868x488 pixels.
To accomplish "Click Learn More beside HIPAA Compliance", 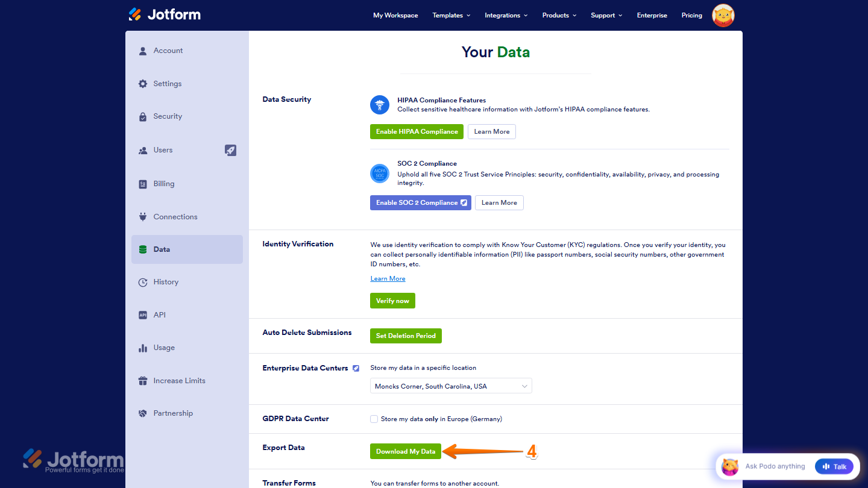I will pyautogui.click(x=492, y=132).
